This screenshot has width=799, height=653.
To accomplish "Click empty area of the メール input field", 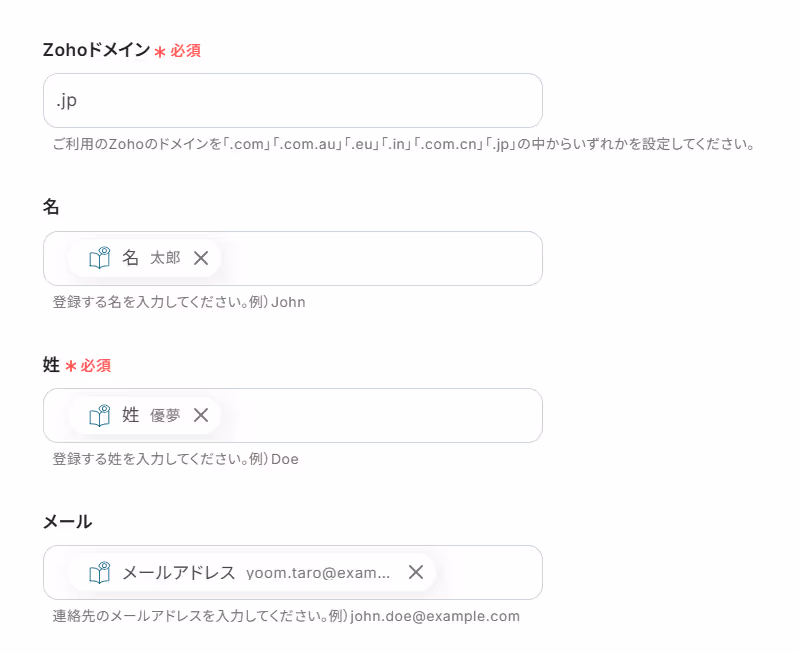I will (488, 572).
